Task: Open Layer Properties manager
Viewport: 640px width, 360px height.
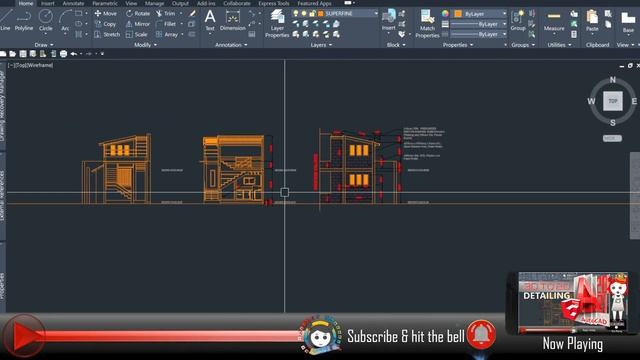Action: pos(277,24)
